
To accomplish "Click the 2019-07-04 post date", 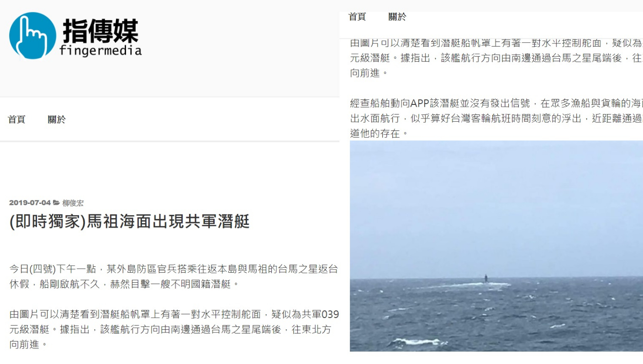I will click(30, 203).
